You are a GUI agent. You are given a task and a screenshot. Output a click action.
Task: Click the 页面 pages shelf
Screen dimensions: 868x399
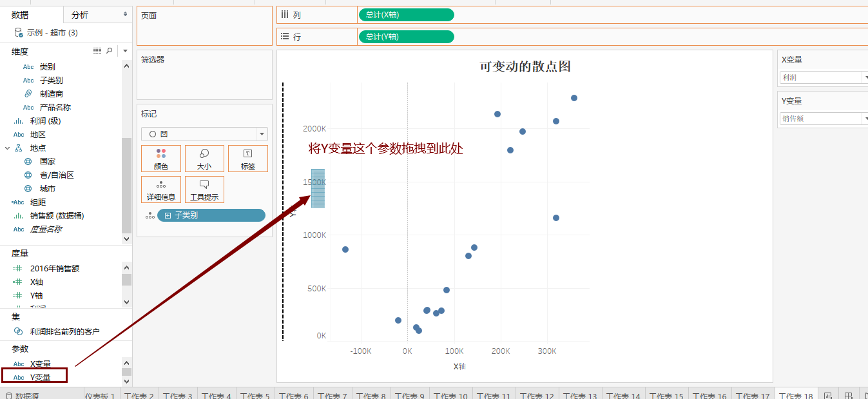[x=204, y=26]
